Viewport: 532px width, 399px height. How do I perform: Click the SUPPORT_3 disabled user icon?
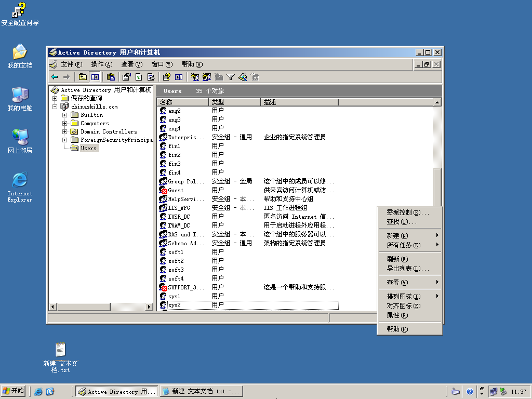163,287
